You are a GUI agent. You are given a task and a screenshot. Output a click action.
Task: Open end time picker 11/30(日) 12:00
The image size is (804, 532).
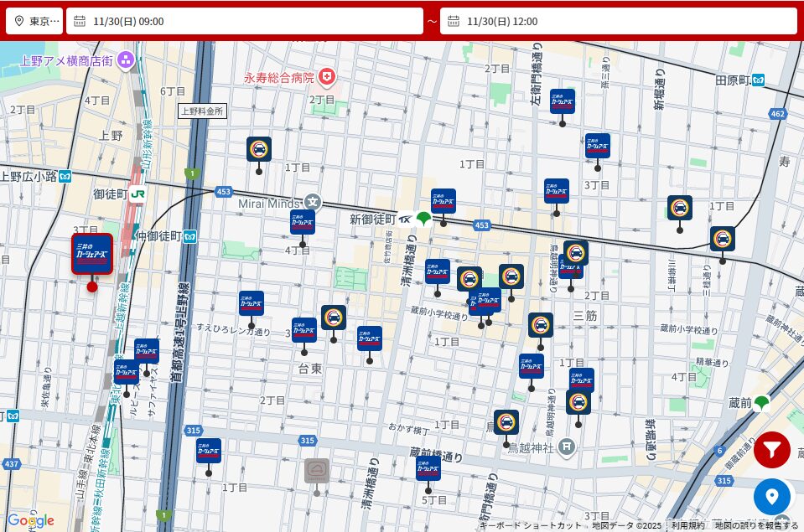click(619, 21)
